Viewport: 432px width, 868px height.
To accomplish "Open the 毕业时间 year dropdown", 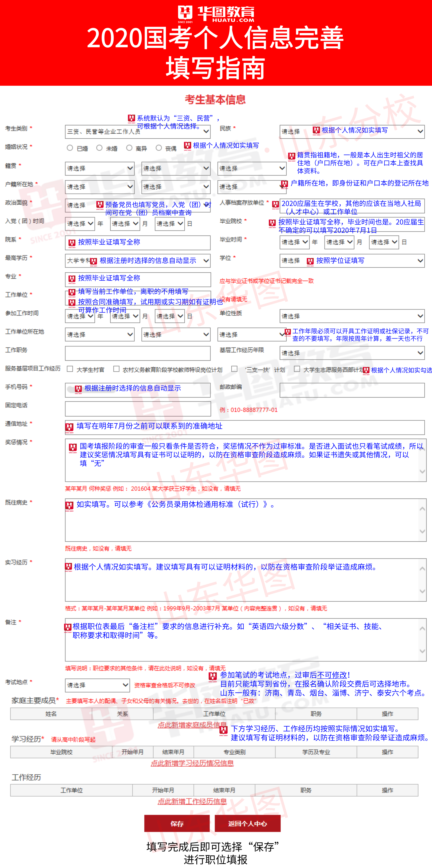I will (x=295, y=242).
